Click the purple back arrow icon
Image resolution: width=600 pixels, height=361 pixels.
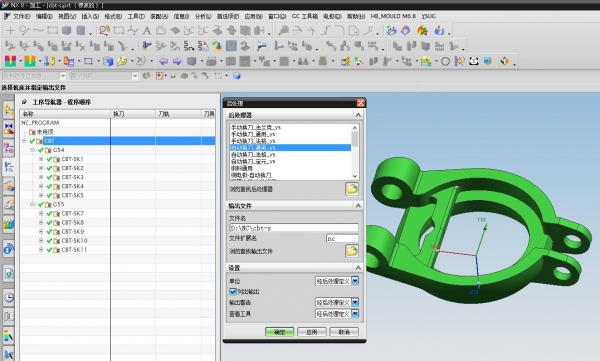[163, 61]
